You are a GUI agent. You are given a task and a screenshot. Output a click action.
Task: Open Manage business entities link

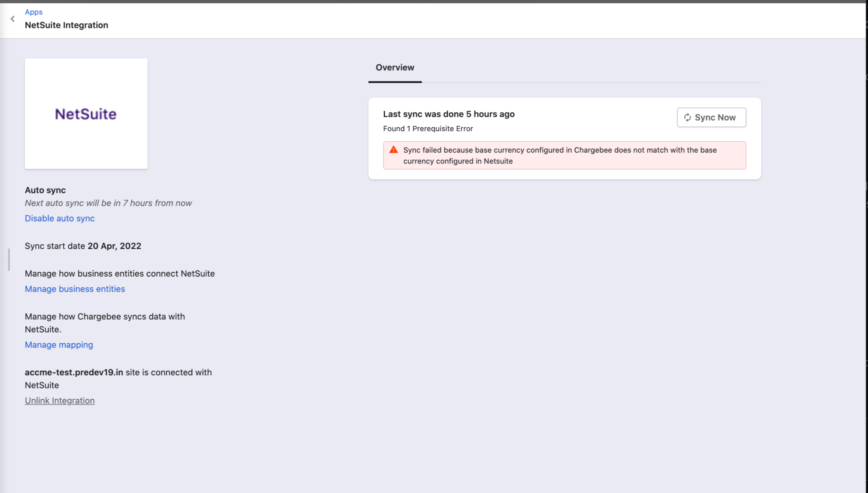pyautogui.click(x=75, y=289)
